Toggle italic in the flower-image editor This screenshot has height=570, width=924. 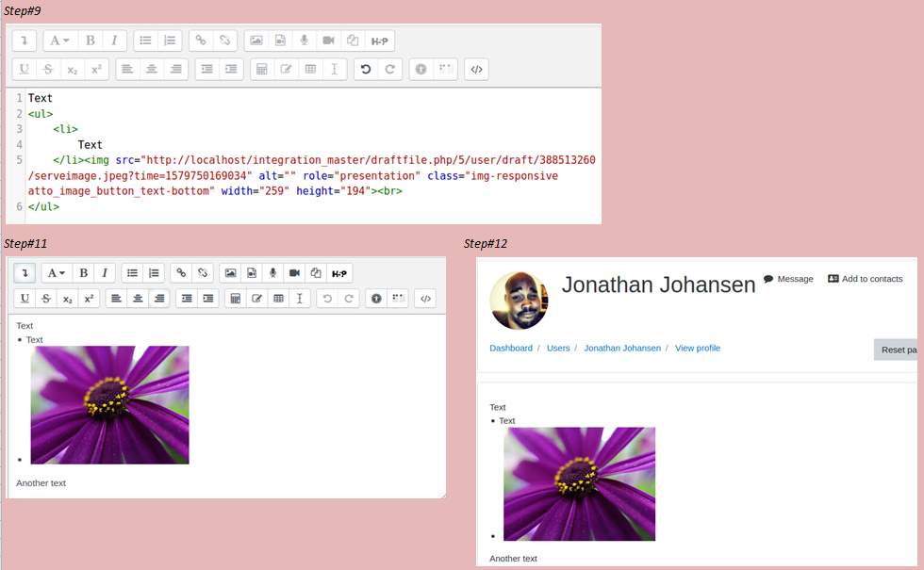[105, 273]
